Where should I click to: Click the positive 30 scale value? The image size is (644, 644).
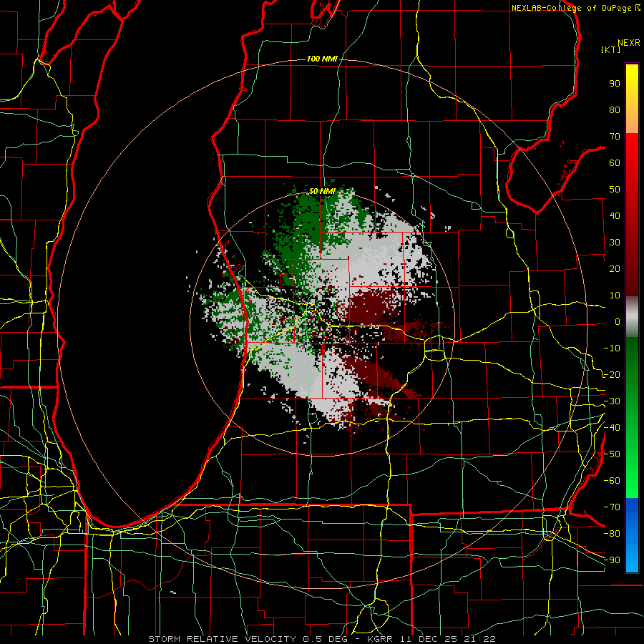(615, 243)
